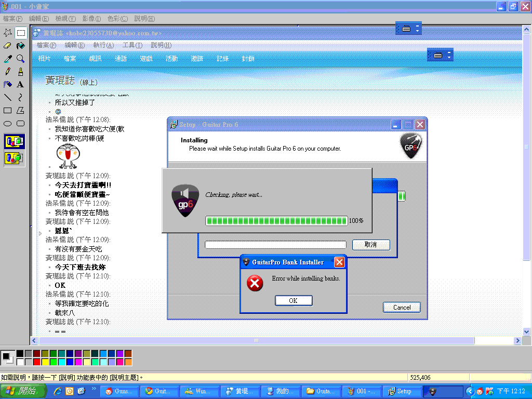
Task: Expand the quick launch chevron
Action: [94, 389]
